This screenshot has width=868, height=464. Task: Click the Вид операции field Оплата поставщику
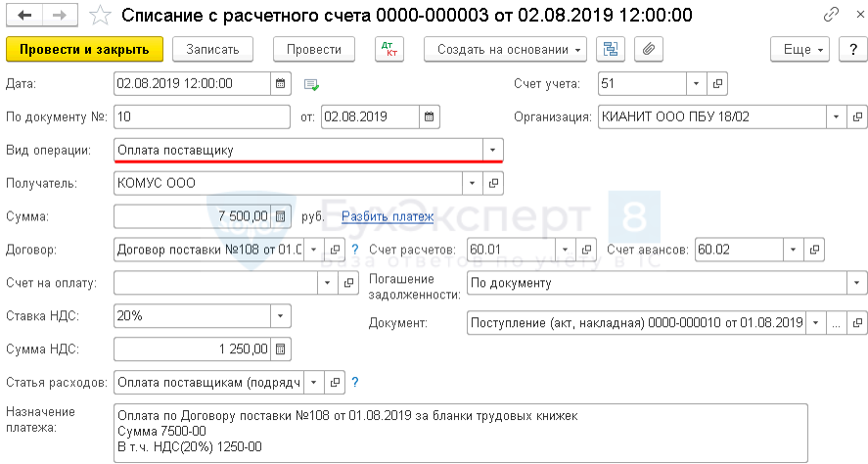(298, 150)
